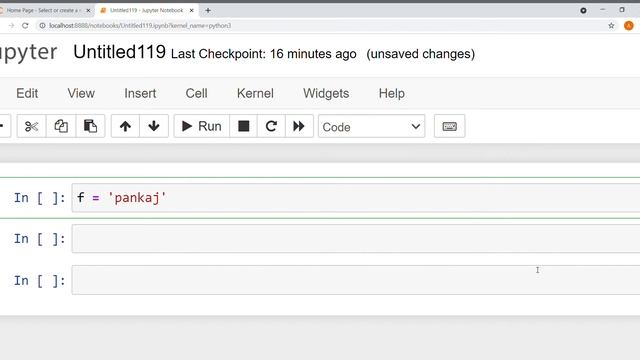
Task: Open the Cell menu
Action: pos(196,93)
